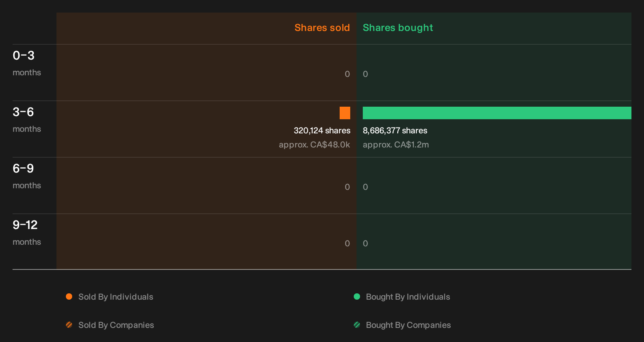Click the 3-6 months row label
The height and width of the screenshot is (342, 644).
[27, 120]
